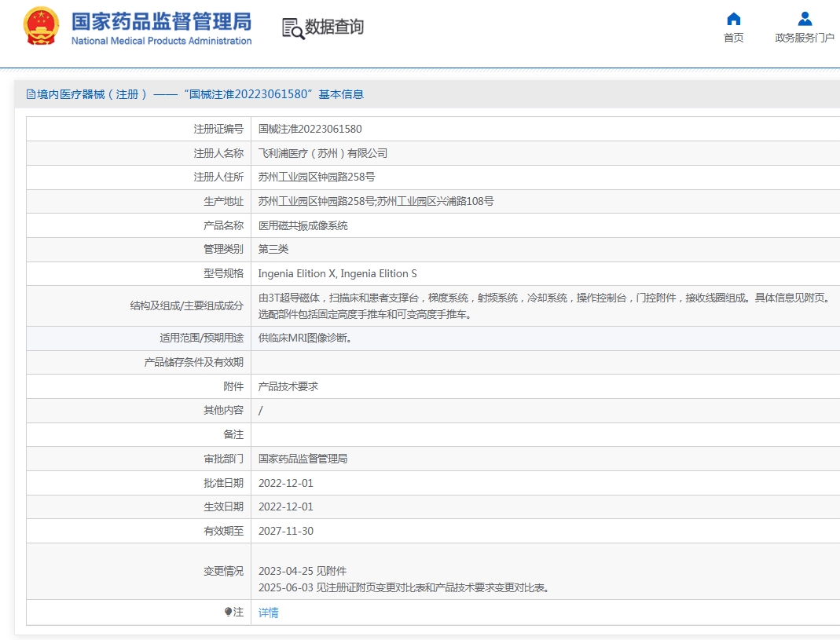Go to 首页 home icon
Viewport: 840px width, 640px height.
click(733, 19)
